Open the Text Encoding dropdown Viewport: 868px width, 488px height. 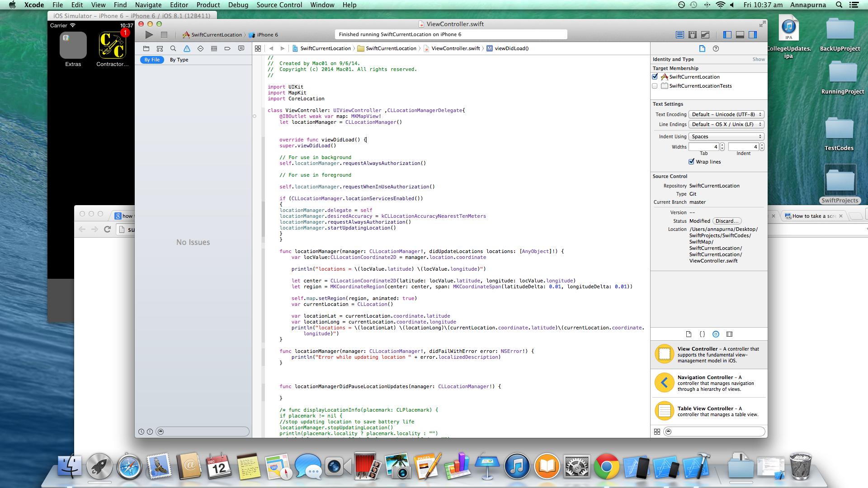point(726,114)
